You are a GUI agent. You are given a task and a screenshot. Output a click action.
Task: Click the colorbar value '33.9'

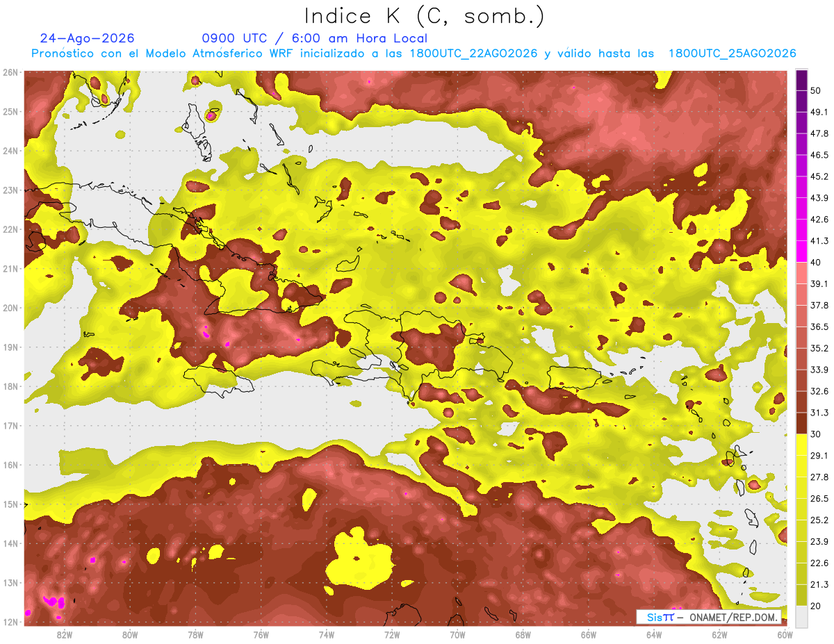(820, 370)
